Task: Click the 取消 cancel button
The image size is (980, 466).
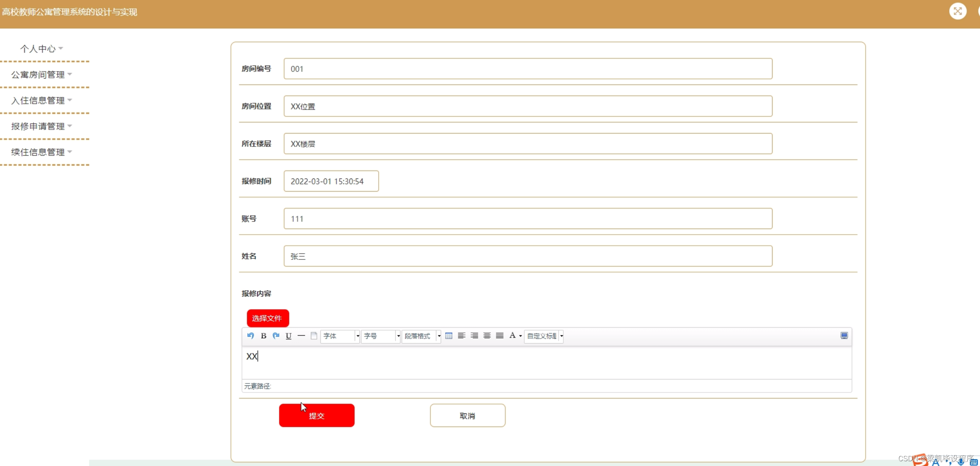Action: tap(468, 415)
